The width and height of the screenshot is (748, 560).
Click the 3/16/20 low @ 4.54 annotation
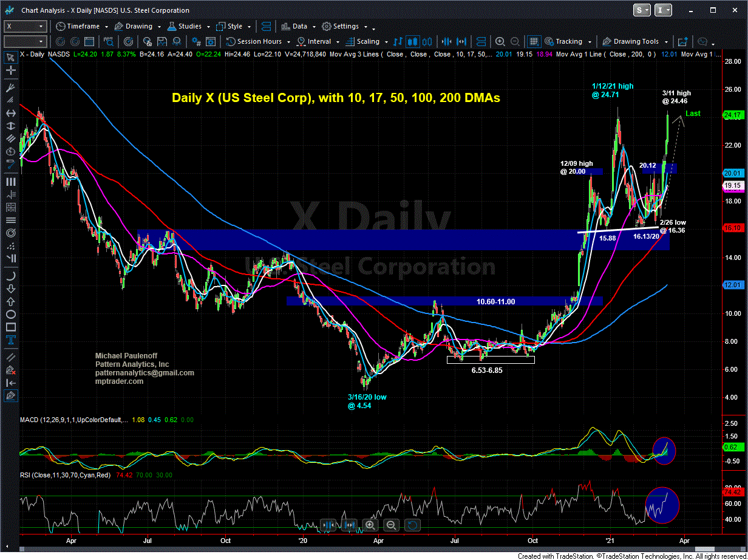click(x=367, y=401)
